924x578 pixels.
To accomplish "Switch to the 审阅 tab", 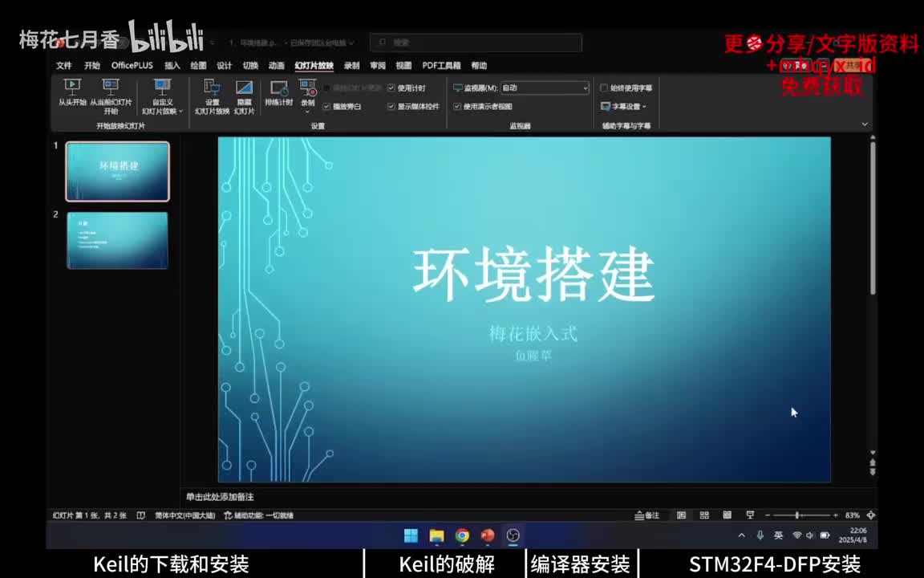I will point(378,66).
